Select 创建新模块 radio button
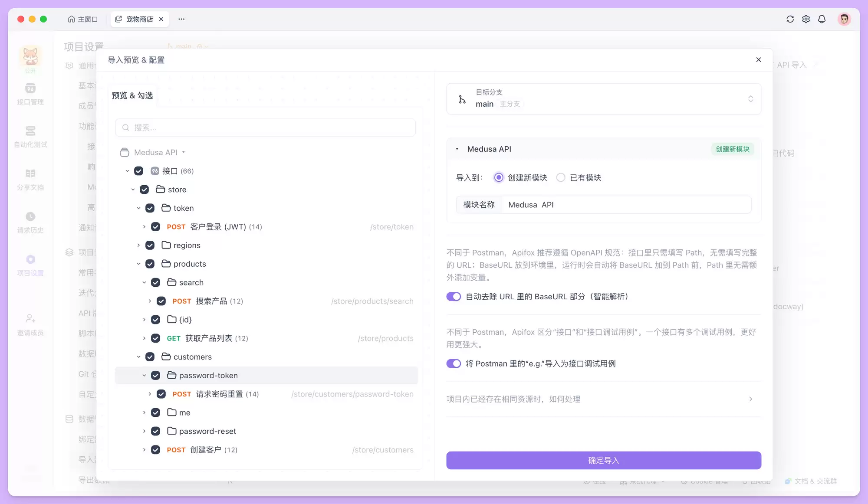 499,177
